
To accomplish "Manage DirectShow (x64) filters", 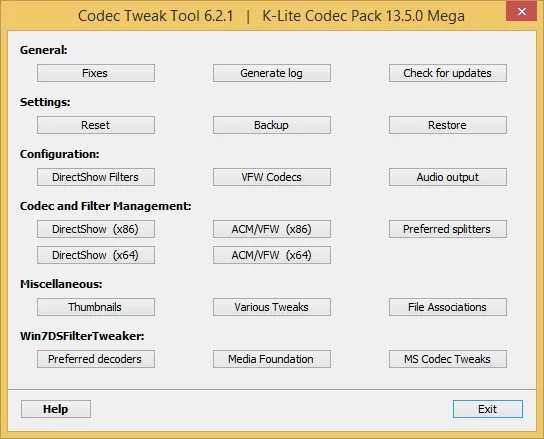I will point(96,255).
